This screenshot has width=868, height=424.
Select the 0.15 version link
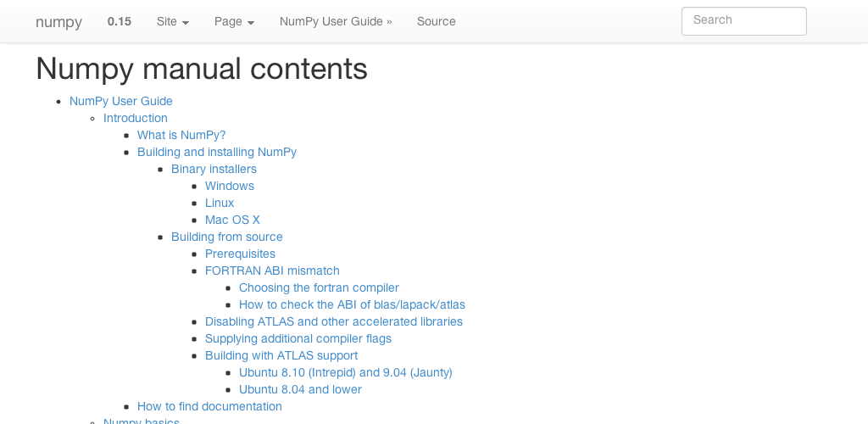point(120,21)
